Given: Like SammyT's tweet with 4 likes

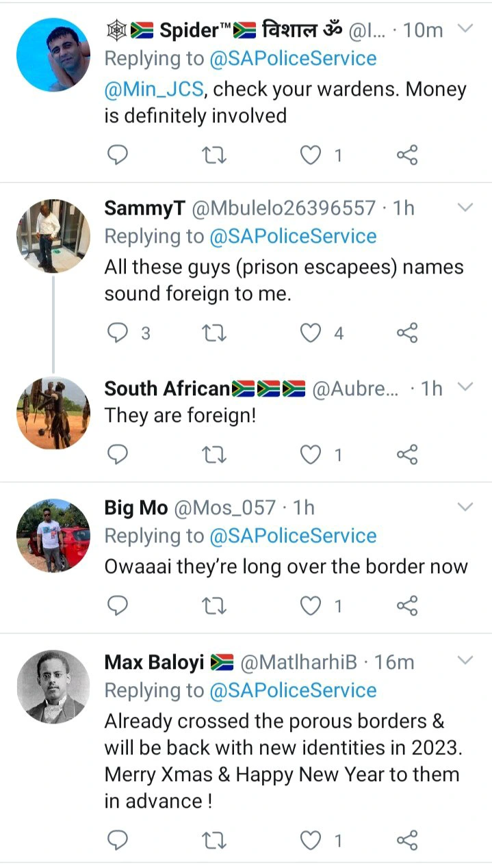Looking at the screenshot, I should [x=311, y=332].
